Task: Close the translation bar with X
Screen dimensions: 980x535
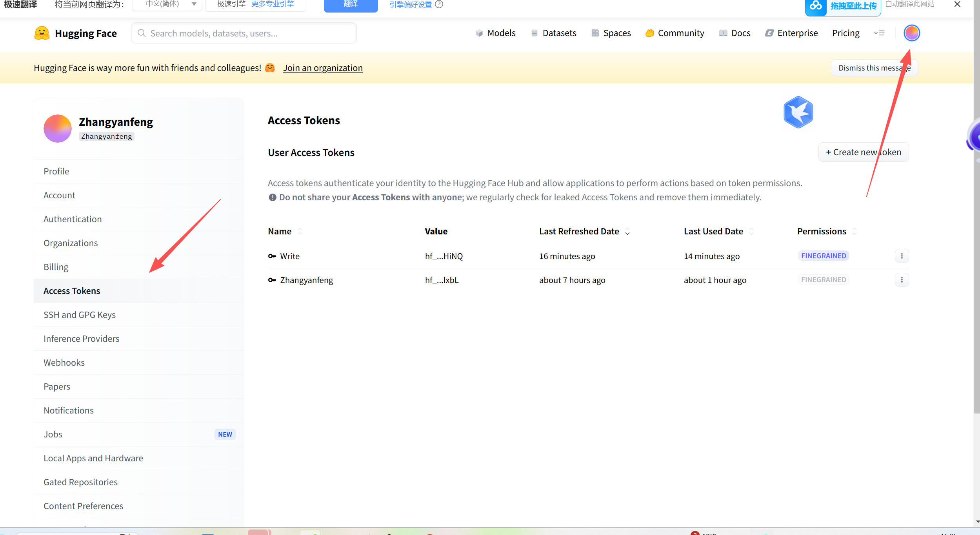Action: click(957, 4)
